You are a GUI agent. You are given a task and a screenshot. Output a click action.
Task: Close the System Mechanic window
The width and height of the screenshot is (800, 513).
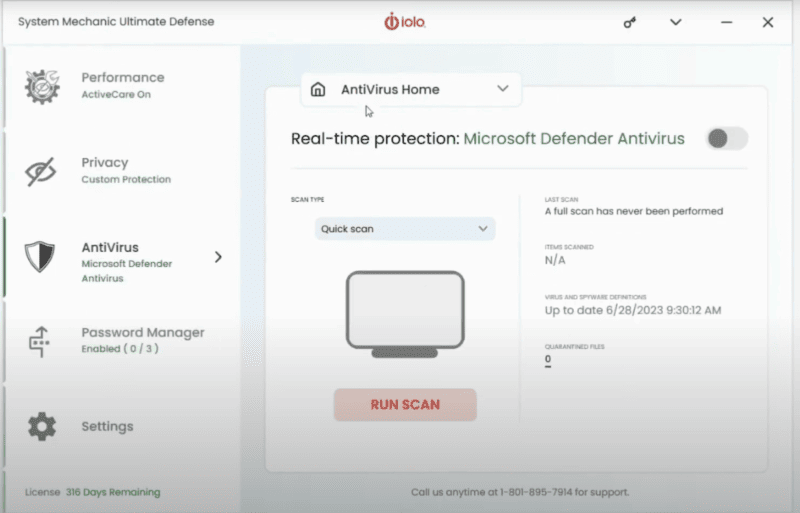coord(768,22)
